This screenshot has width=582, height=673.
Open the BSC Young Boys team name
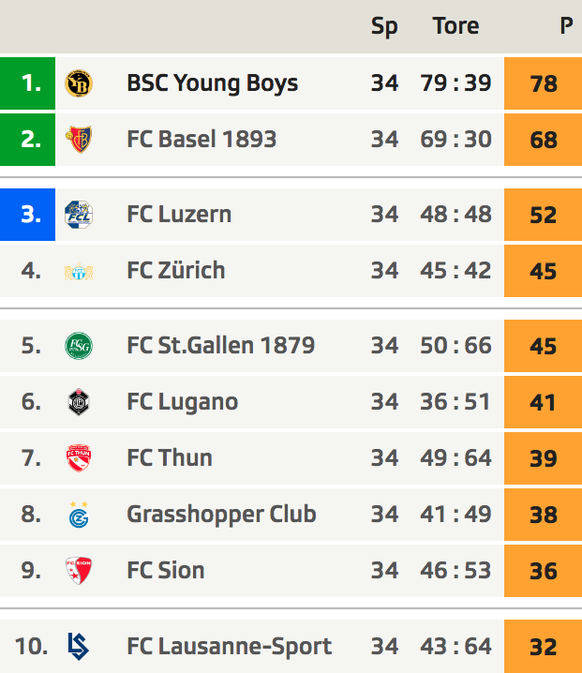point(212,83)
